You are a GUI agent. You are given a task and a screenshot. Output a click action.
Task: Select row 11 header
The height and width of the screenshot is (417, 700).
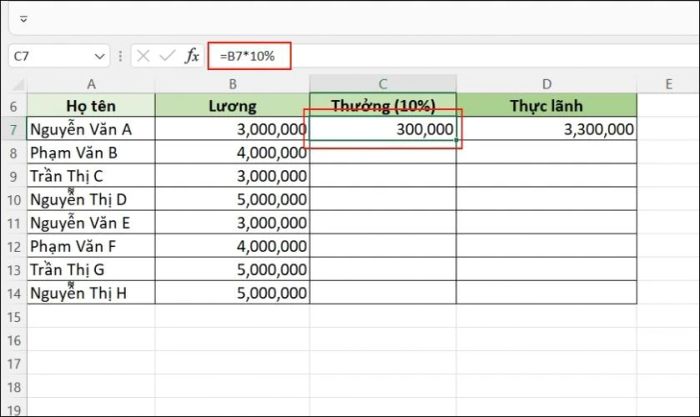(13, 223)
